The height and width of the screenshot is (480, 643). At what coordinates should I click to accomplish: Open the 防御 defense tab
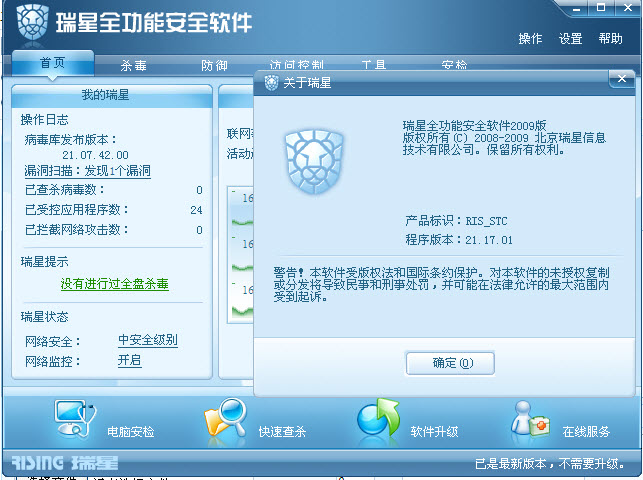click(214, 66)
